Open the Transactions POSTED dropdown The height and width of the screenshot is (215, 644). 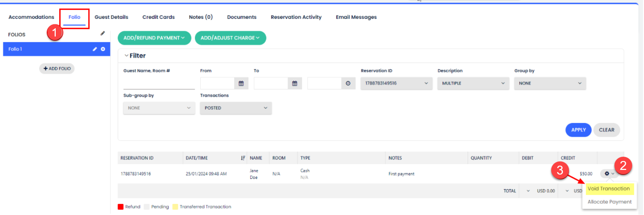pyautogui.click(x=236, y=108)
